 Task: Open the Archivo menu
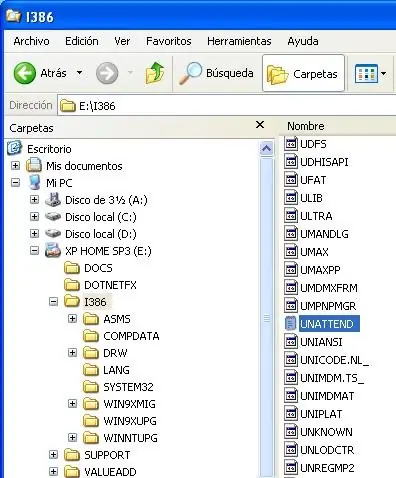[31, 41]
